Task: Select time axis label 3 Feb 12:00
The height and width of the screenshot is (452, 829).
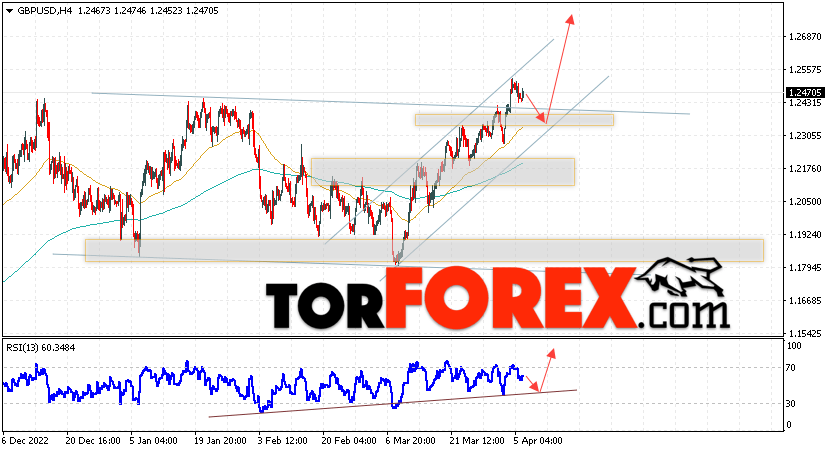Action: 282,440
